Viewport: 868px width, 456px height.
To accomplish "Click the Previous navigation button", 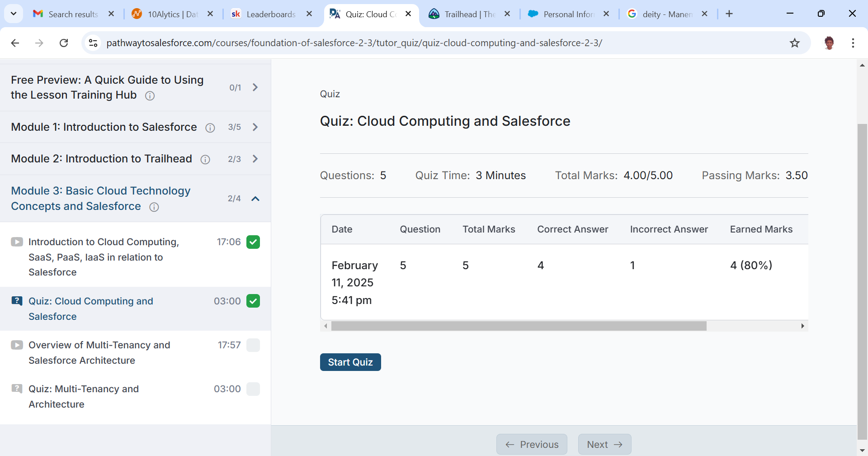I will tap(532, 444).
